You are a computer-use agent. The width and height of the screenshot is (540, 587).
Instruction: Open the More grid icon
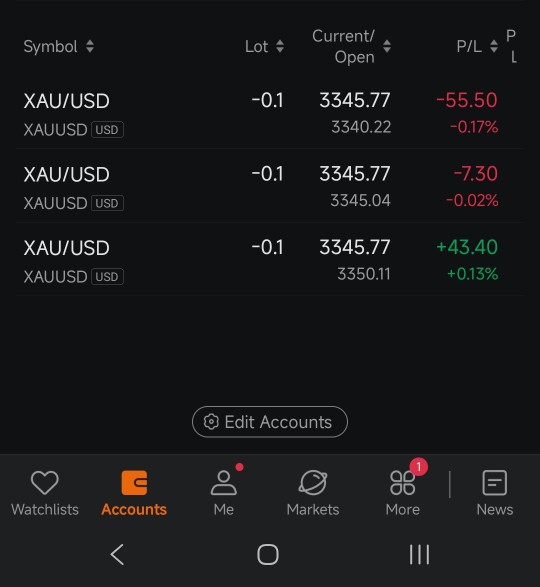click(x=403, y=483)
